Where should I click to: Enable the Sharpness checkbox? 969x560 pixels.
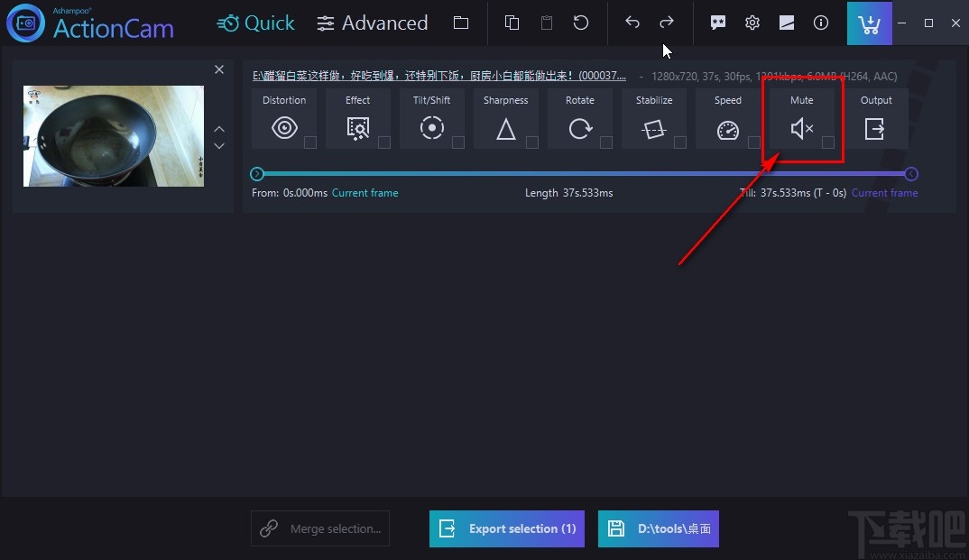[x=532, y=142]
